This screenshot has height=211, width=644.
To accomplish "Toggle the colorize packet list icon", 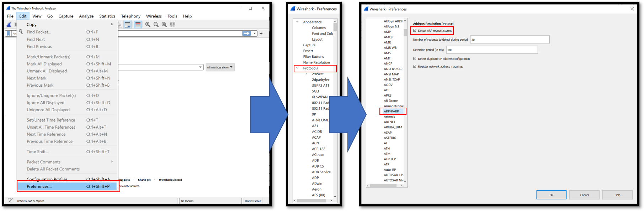I will click(x=138, y=25).
